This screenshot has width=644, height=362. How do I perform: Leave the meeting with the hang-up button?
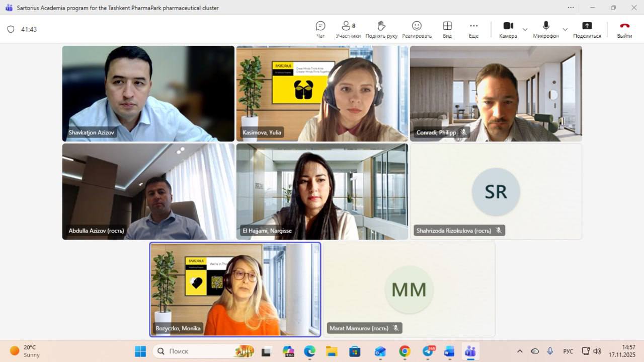pyautogui.click(x=624, y=29)
